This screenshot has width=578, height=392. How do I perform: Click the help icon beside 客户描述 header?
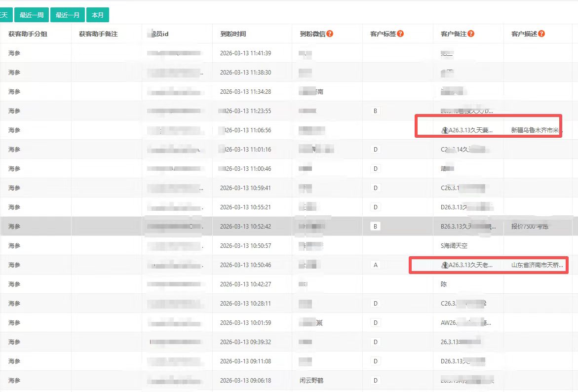541,34
